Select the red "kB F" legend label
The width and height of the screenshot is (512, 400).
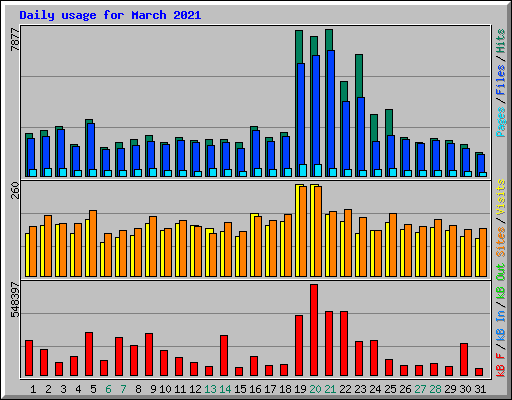click(500, 365)
